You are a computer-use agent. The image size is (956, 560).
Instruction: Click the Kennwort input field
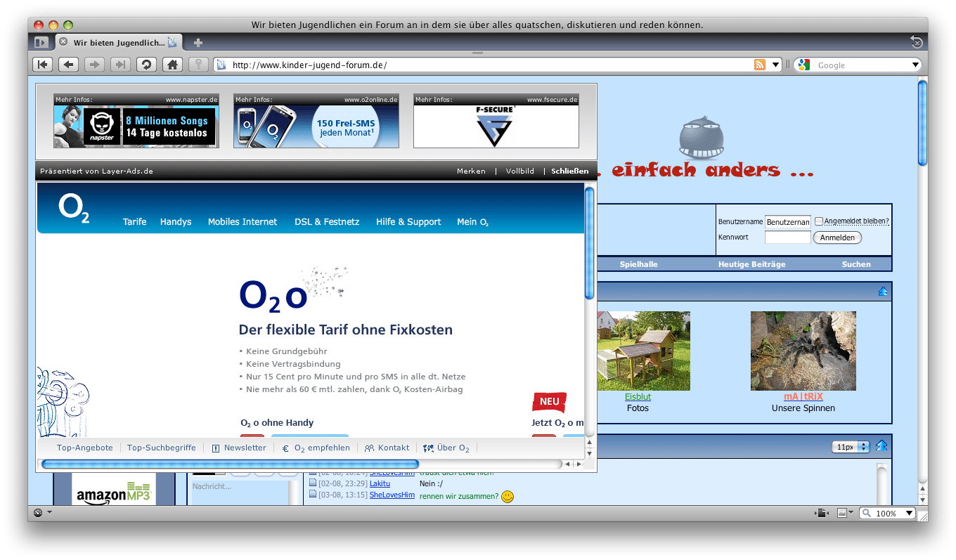788,237
